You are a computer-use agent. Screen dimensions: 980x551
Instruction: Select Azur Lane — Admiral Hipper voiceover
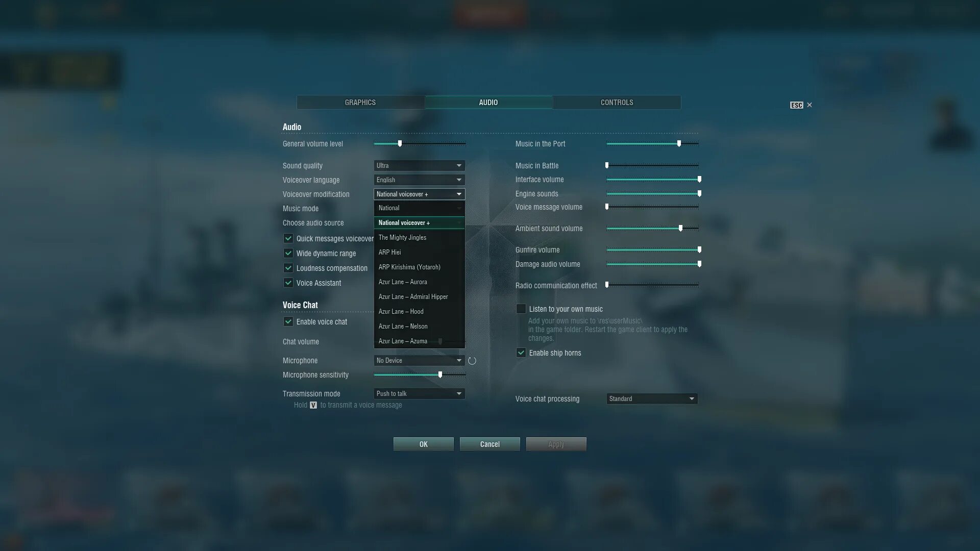(412, 296)
